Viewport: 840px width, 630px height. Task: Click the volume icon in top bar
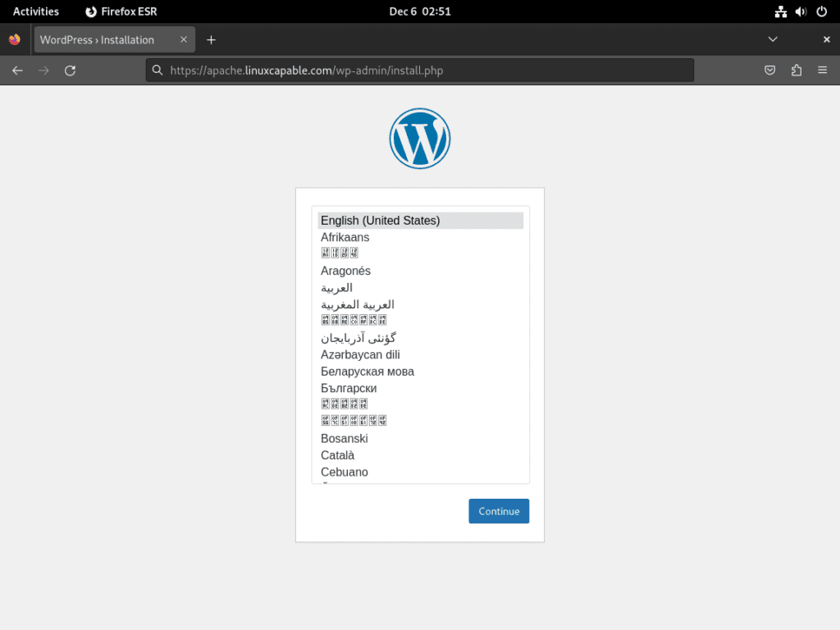pos(801,11)
